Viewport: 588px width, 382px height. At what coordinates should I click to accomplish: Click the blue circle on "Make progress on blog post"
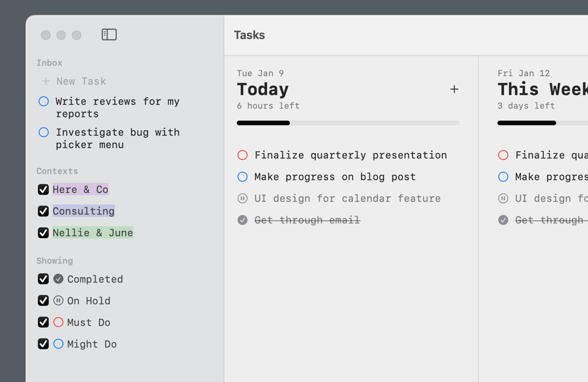pyautogui.click(x=243, y=176)
